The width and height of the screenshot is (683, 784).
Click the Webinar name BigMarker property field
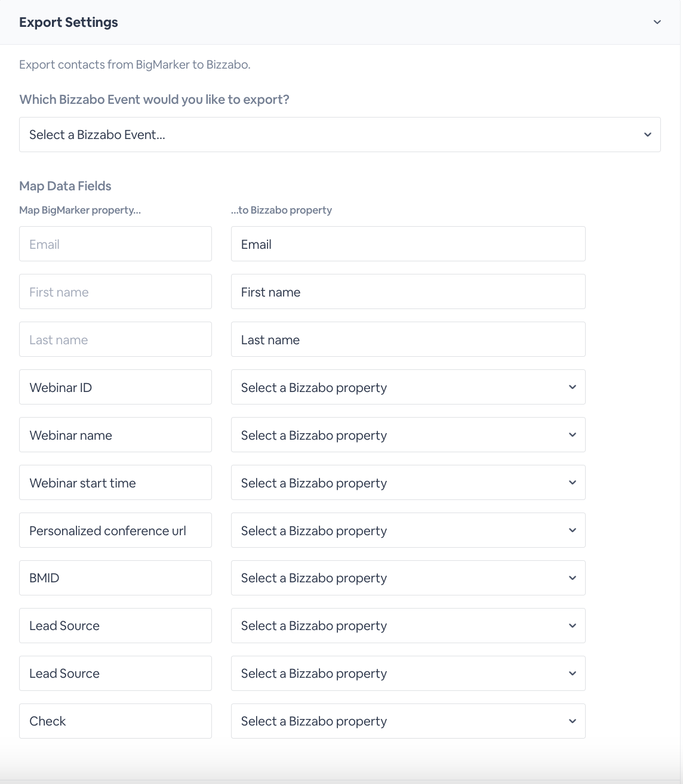pos(115,435)
